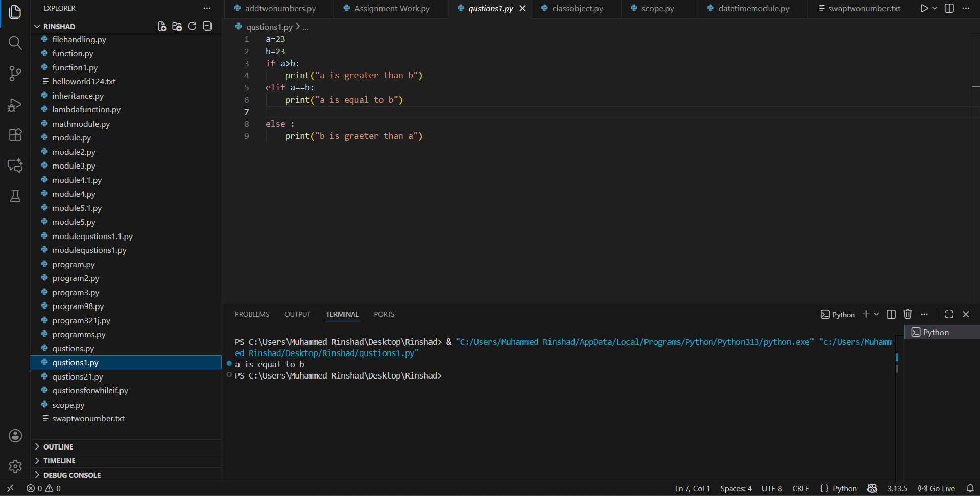Open the Search sidebar icon

point(15,43)
